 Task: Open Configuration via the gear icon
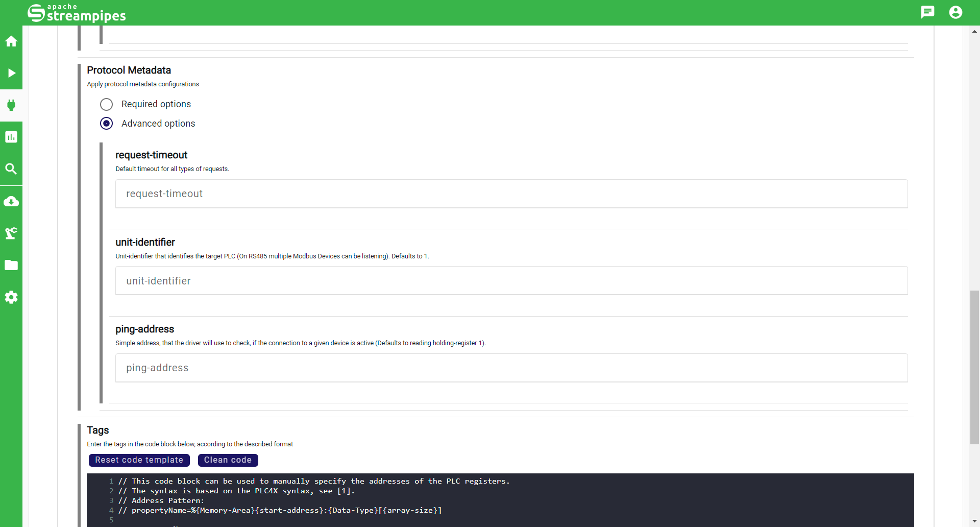click(11, 297)
